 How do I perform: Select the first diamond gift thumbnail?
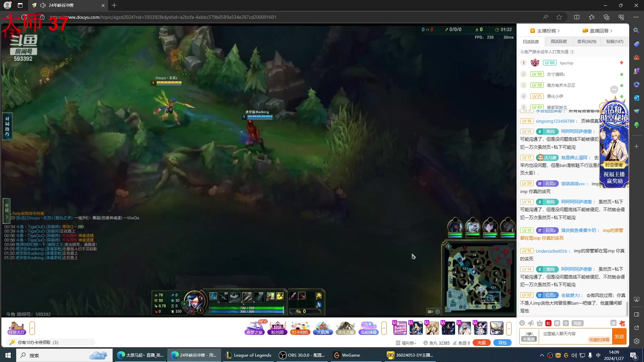coord(400,328)
